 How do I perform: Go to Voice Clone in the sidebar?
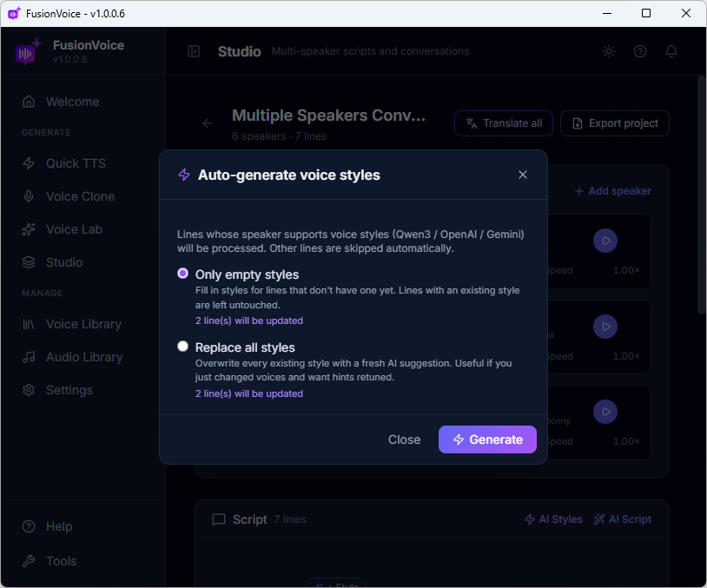(83, 196)
